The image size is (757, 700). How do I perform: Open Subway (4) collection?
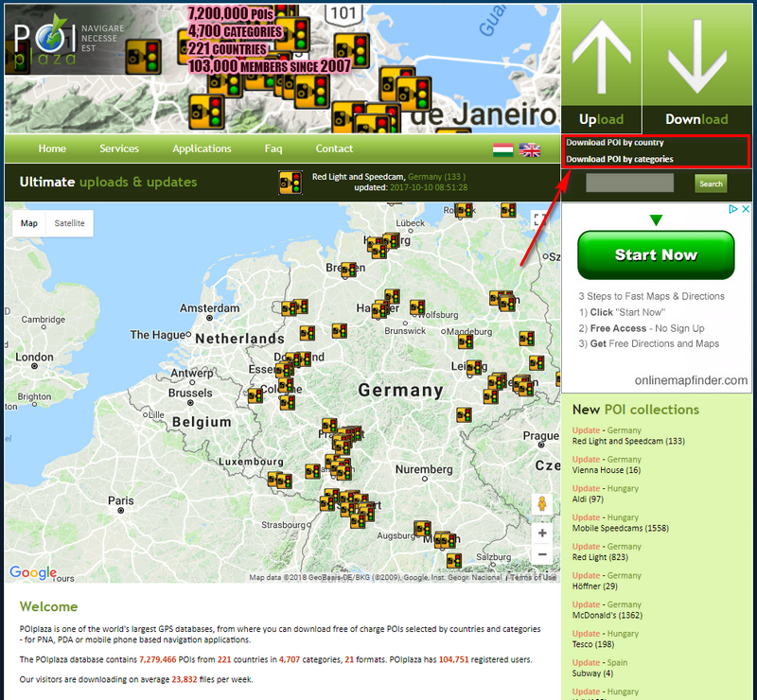[x=592, y=673]
